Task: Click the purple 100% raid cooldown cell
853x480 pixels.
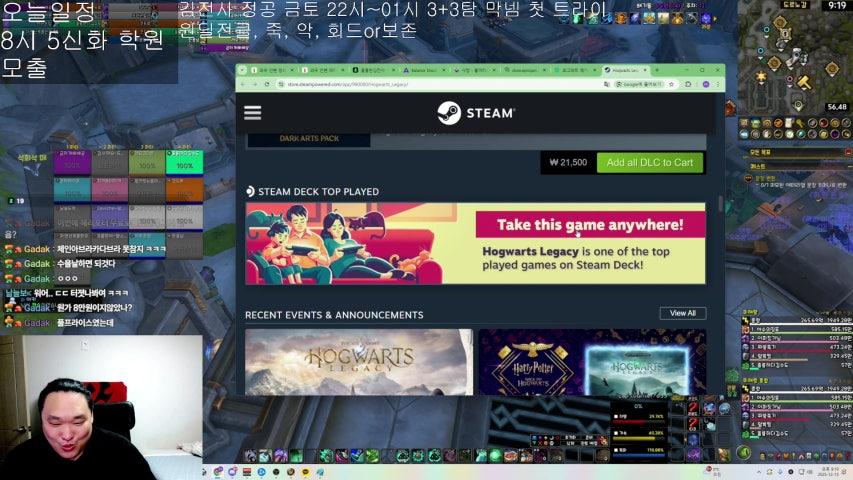Action: [x=72, y=163]
